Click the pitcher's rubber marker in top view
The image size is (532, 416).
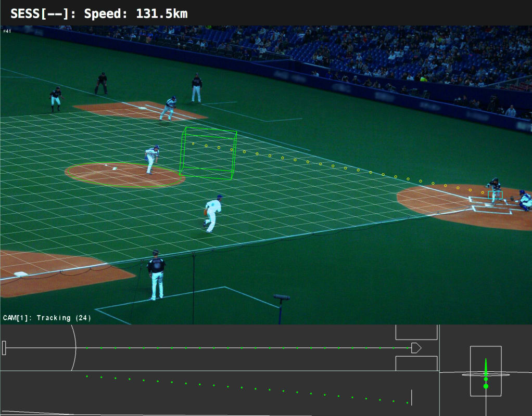point(4,348)
